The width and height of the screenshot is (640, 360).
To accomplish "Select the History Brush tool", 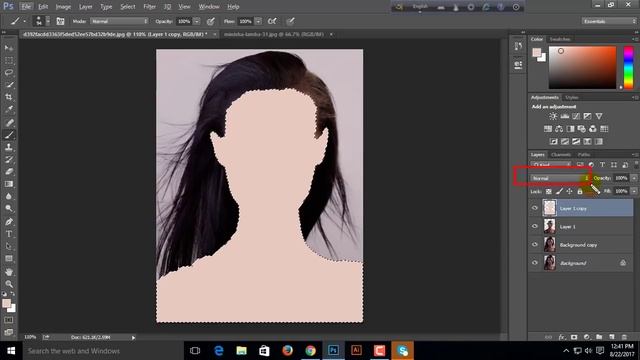I will (9, 159).
